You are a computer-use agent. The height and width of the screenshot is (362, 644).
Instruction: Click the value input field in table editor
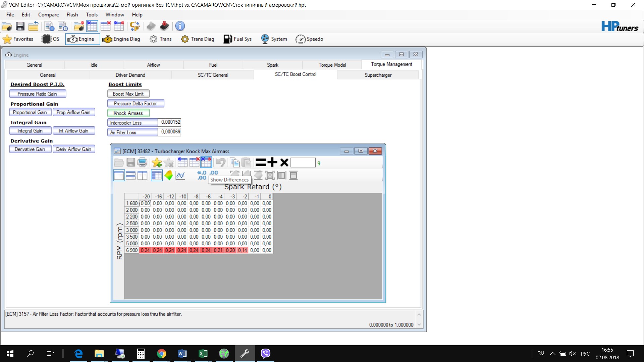point(303,163)
